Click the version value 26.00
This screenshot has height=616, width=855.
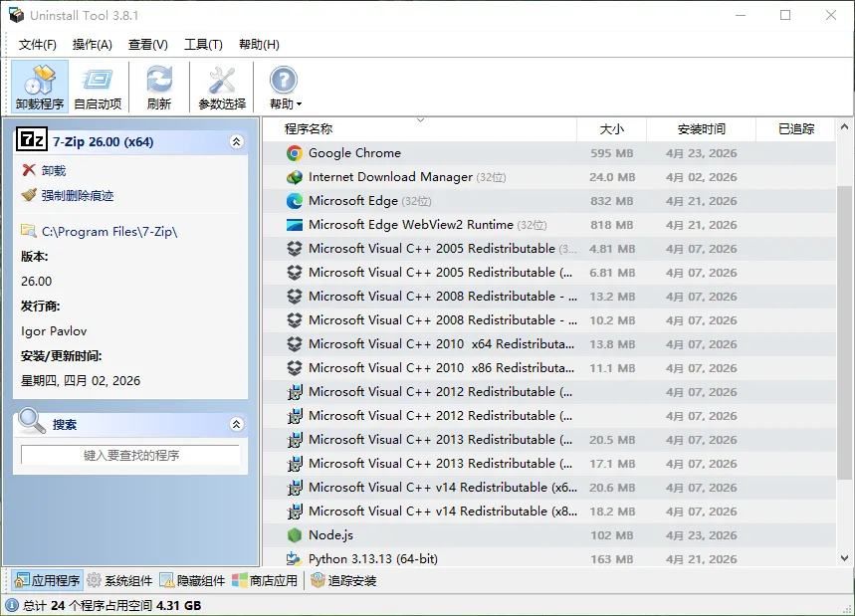(36, 282)
